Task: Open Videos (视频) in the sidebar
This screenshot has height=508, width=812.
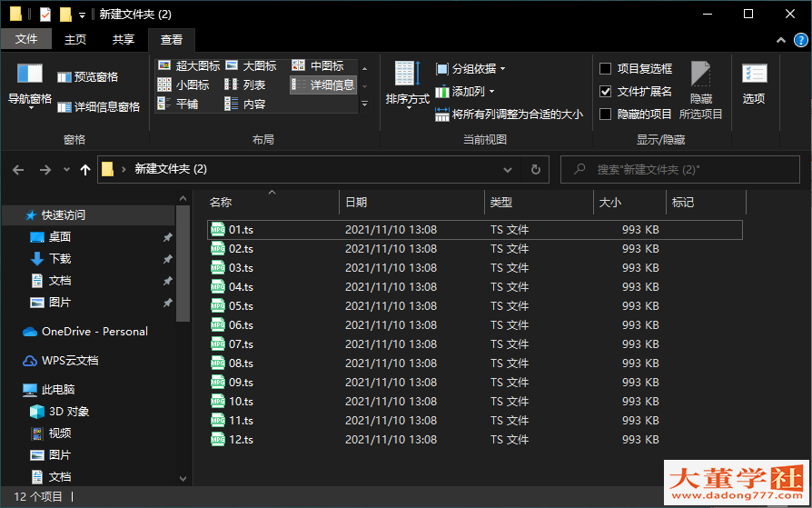Action: [x=51, y=433]
